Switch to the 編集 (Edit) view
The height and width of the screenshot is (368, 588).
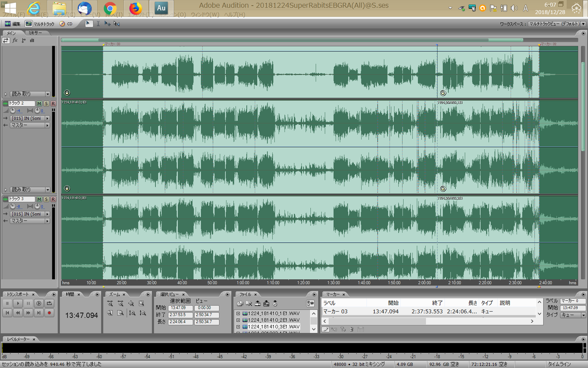(x=13, y=24)
